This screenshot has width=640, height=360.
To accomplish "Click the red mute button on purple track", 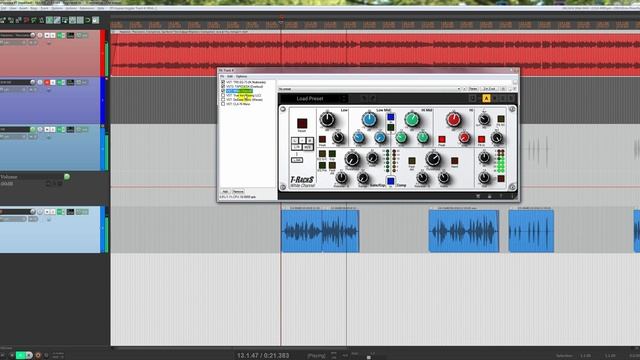I will (x=47, y=82).
